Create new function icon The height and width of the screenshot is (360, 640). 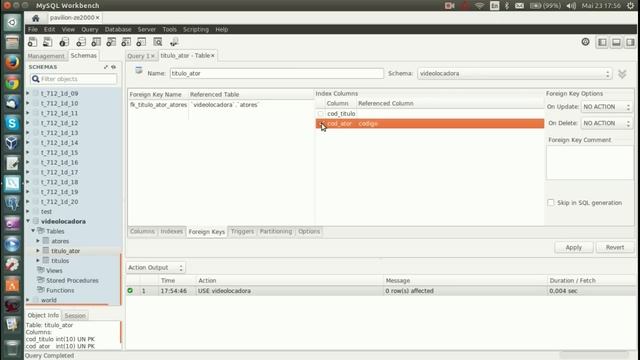click(x=141, y=42)
